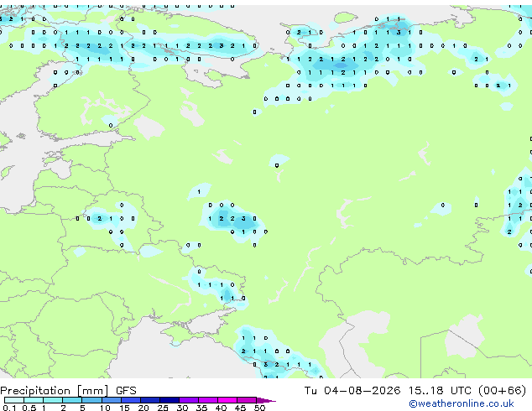Viewport: 532px width, 411px height.
Task: Click the 35–40 mm legend color box
Action: [x=208, y=400]
